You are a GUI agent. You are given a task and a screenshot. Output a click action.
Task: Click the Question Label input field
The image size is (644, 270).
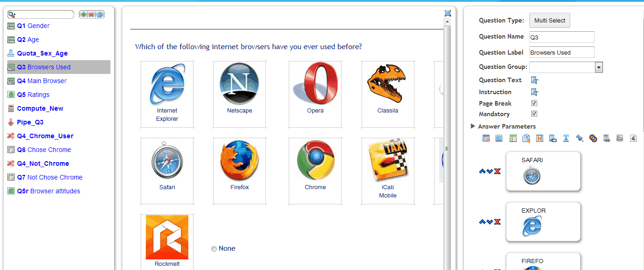561,52
